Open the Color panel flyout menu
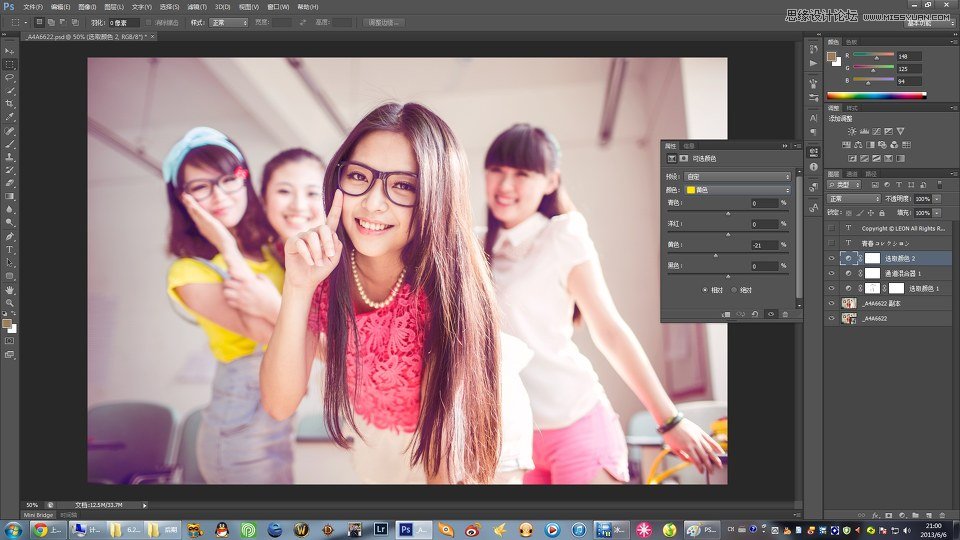Image resolution: width=960 pixels, height=540 pixels. 953,42
